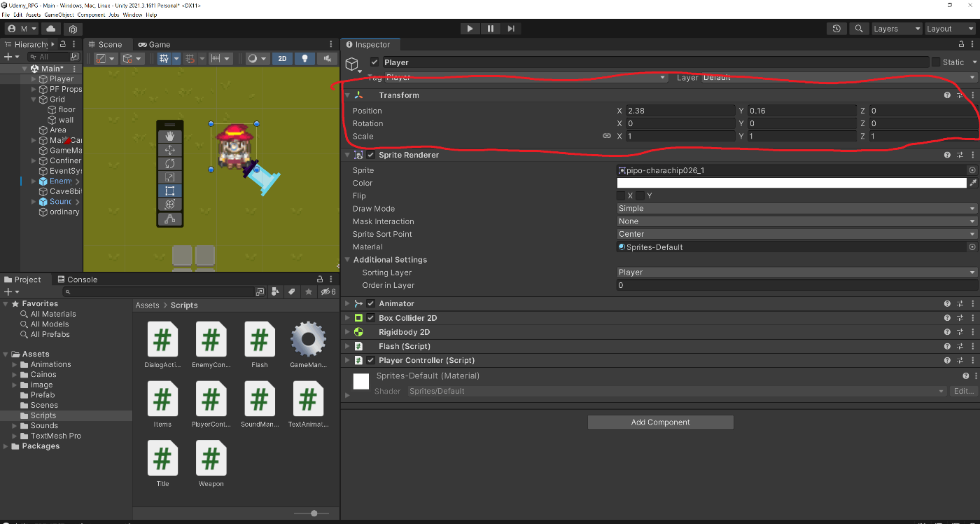Open Transform component help icon
Screen dimensions: 980x524
[947, 95]
